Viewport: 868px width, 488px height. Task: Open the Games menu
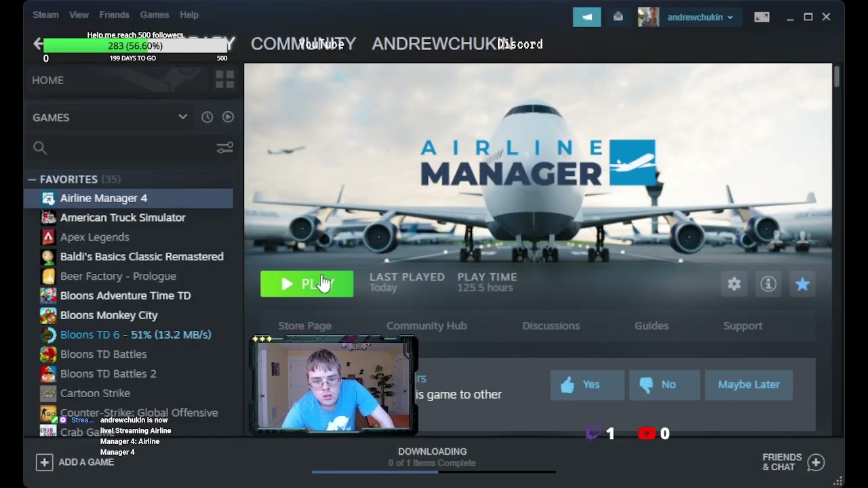coord(155,15)
